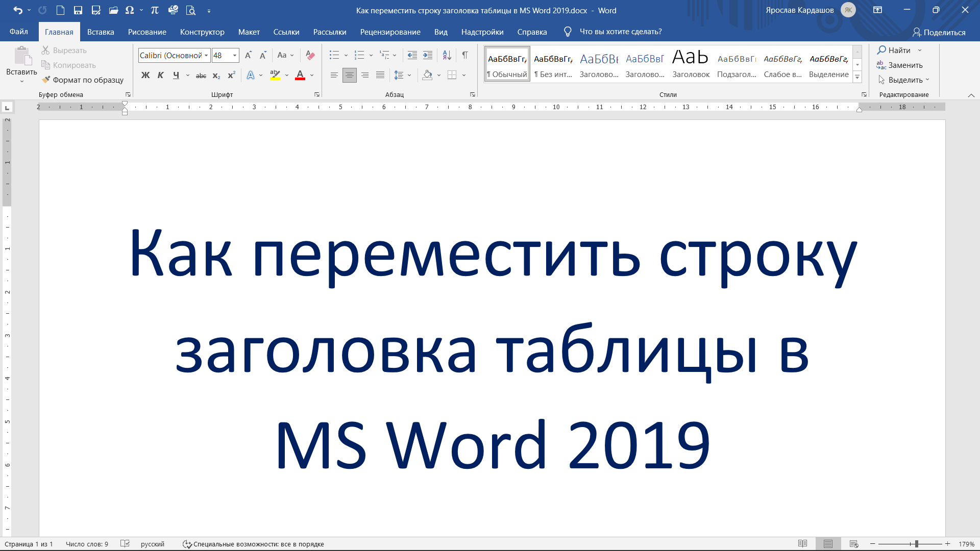Apply superscript x² formatting
The height and width of the screenshot is (551, 980).
point(231,76)
